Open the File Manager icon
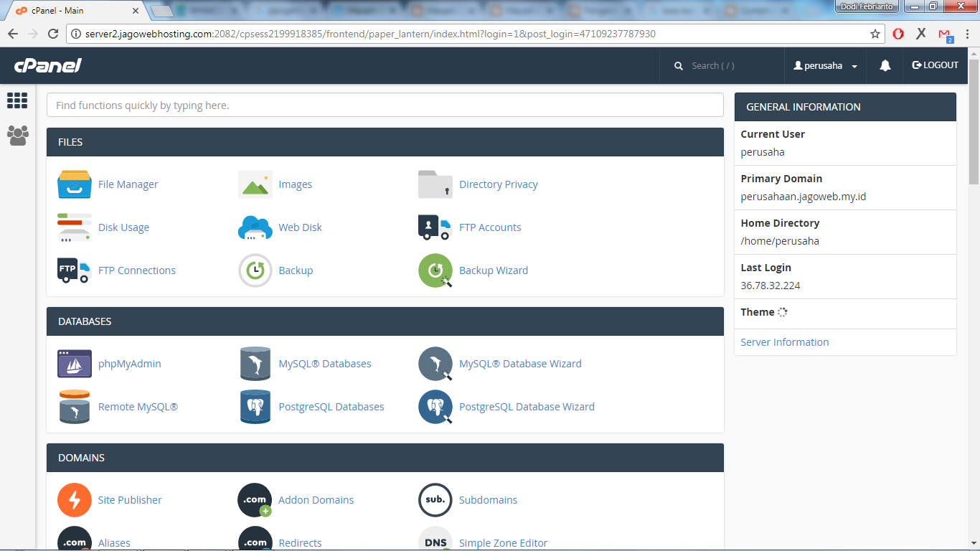980x551 pixels. click(x=74, y=184)
